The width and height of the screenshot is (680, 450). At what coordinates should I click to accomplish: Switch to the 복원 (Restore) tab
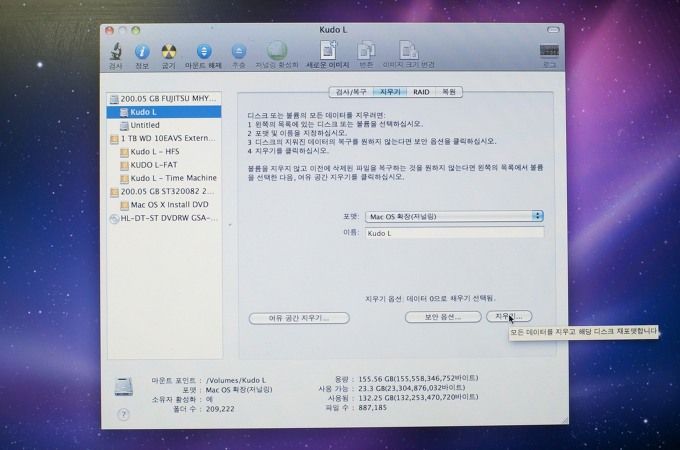(448, 92)
